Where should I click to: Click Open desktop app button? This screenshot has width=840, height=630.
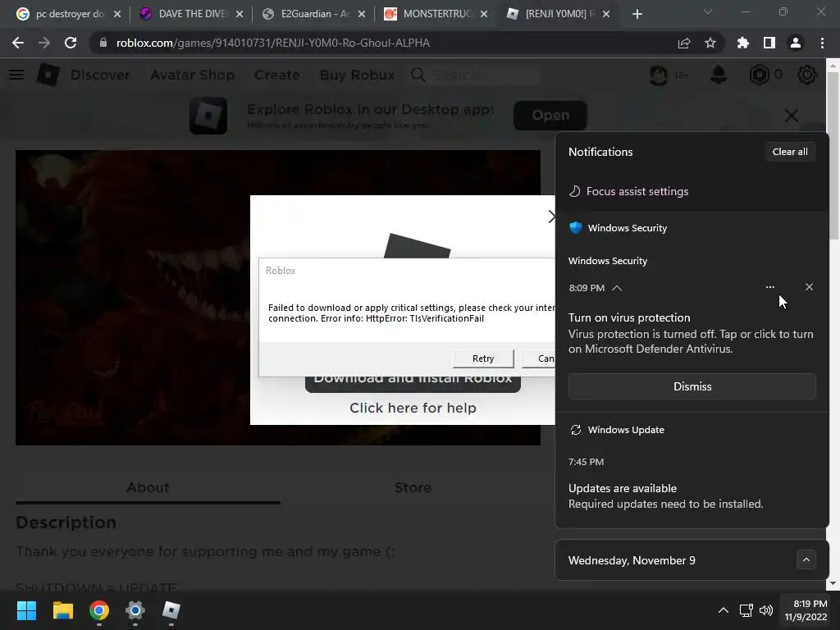tap(550, 115)
